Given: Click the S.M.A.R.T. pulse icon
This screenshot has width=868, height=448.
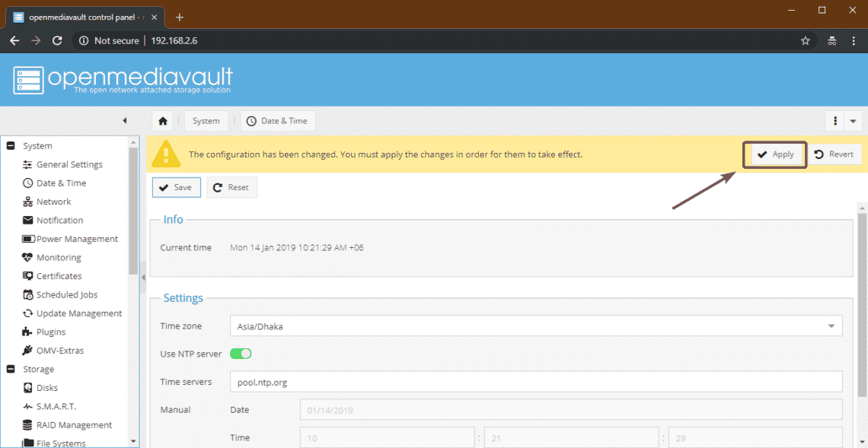Looking at the screenshot, I should coord(27,406).
